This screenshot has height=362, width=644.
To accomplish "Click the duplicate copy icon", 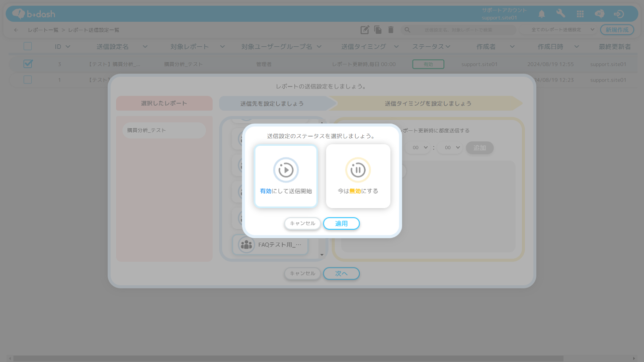I will point(378,30).
